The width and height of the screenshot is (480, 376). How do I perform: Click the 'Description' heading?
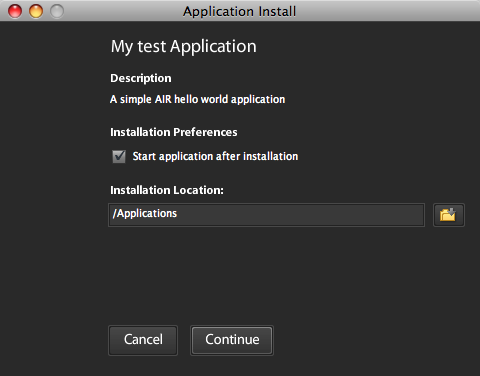[141, 78]
